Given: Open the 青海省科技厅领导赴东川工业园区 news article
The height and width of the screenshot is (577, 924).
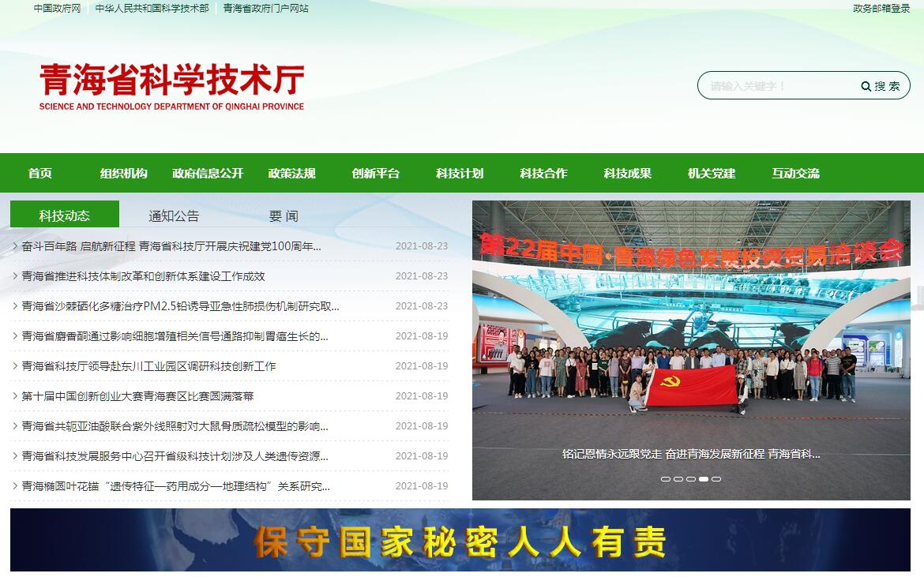Looking at the screenshot, I should click(x=148, y=366).
